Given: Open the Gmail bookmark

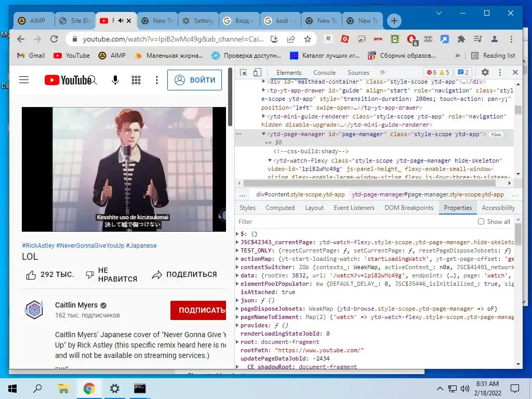Looking at the screenshot, I should click(31, 55).
